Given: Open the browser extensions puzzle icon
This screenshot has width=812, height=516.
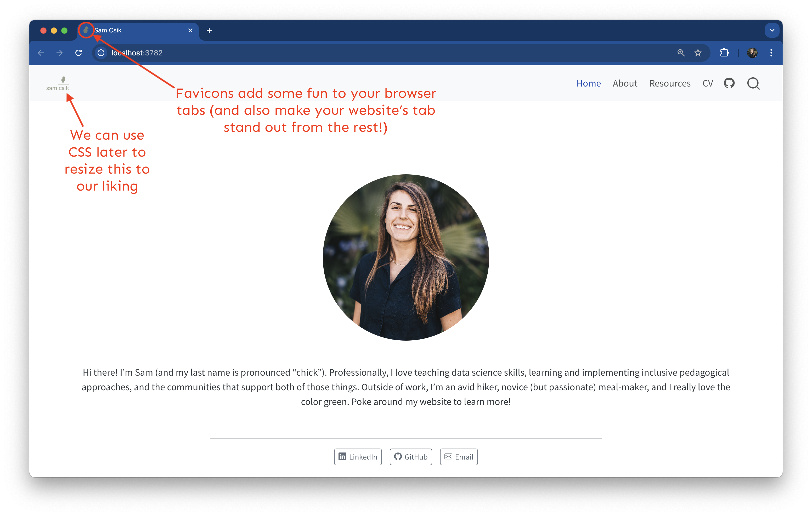Looking at the screenshot, I should [x=724, y=53].
